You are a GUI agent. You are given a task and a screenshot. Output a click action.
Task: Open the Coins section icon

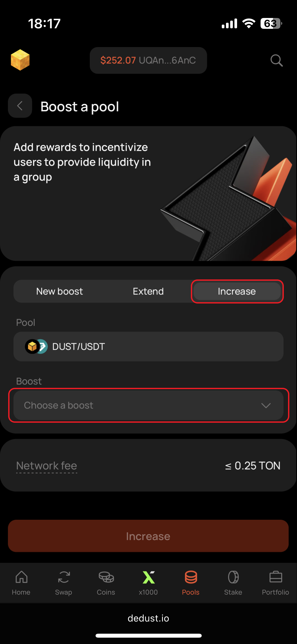click(x=106, y=577)
